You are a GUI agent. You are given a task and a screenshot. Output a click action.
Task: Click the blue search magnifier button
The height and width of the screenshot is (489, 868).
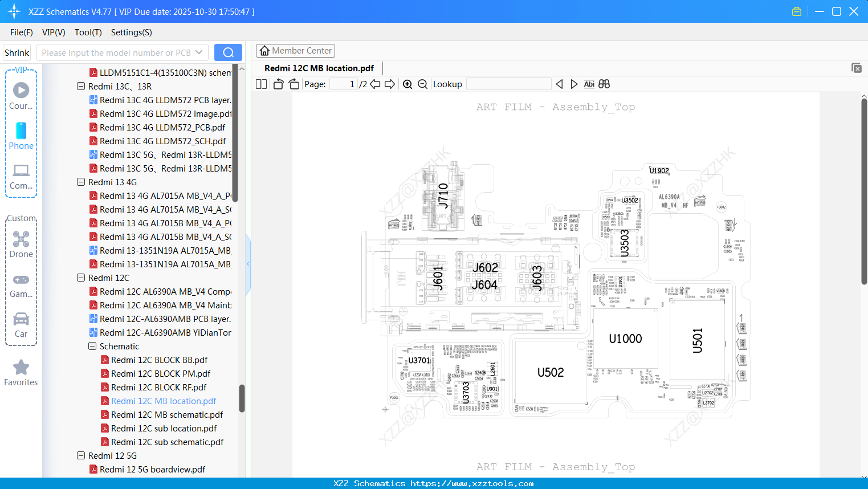(x=228, y=52)
